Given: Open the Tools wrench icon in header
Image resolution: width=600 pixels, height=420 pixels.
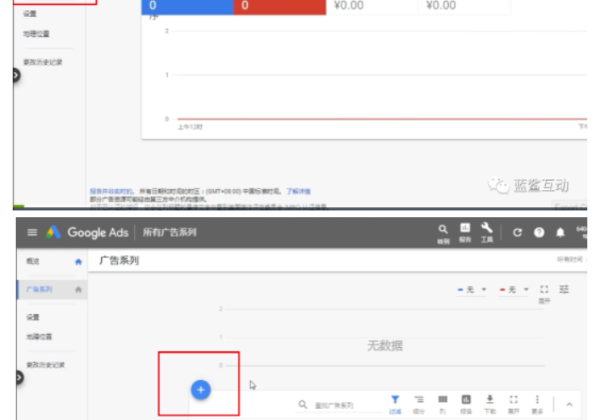Looking at the screenshot, I should [x=487, y=230].
